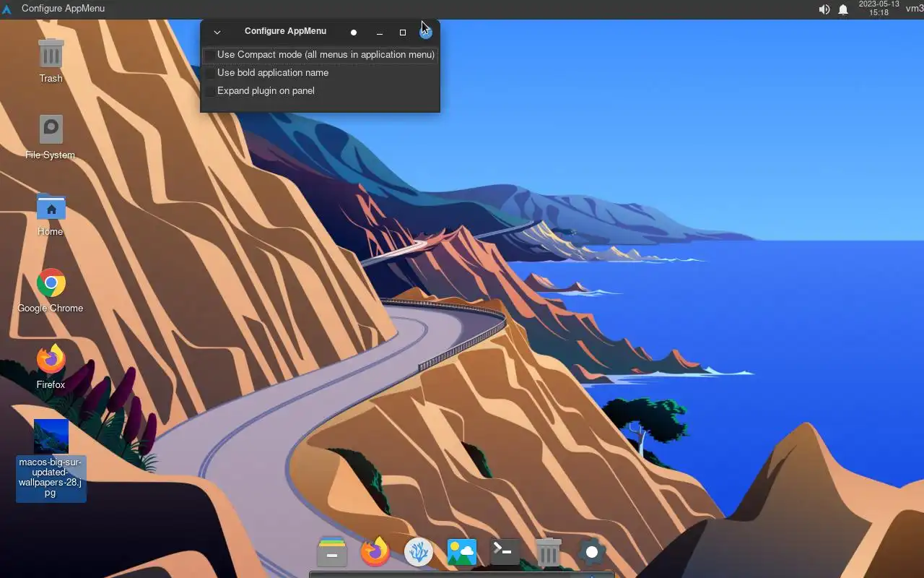Screen dimensions: 924x578
Task: Open the vm3 user menu
Action: [x=915, y=9]
